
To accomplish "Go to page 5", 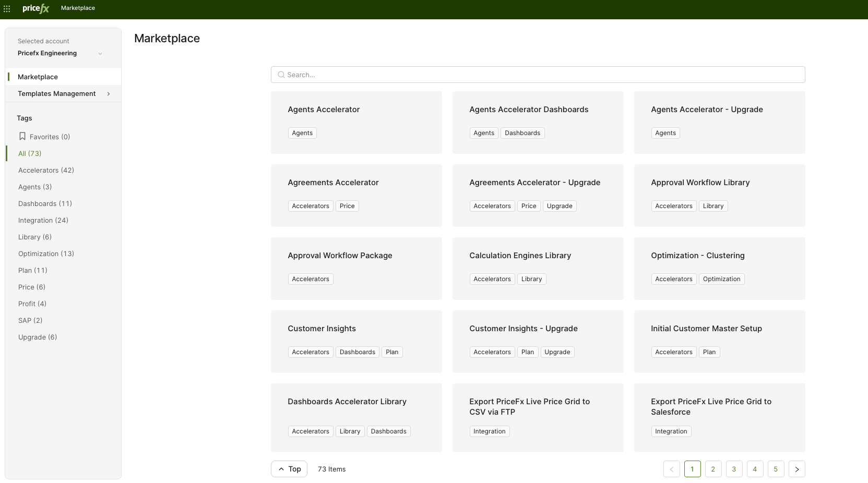I will (x=776, y=469).
